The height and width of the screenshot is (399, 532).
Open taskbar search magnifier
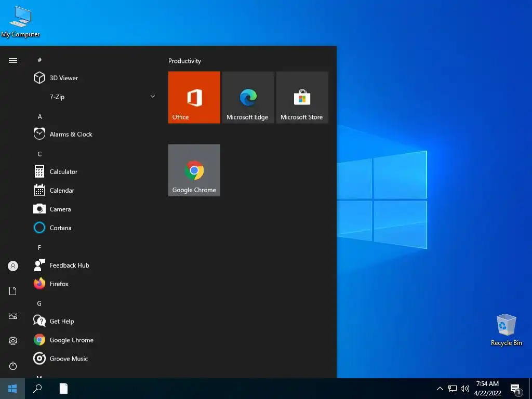[x=37, y=389]
